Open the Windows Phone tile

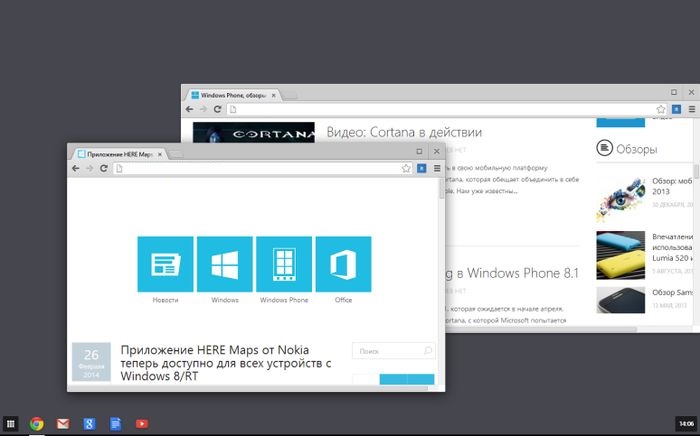284,264
